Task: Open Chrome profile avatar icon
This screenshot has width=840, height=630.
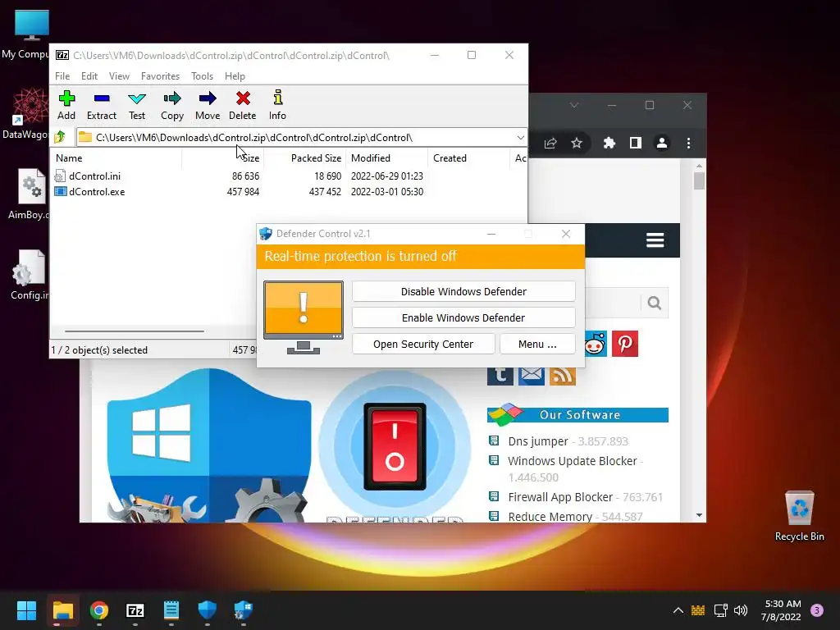Action: tap(662, 143)
